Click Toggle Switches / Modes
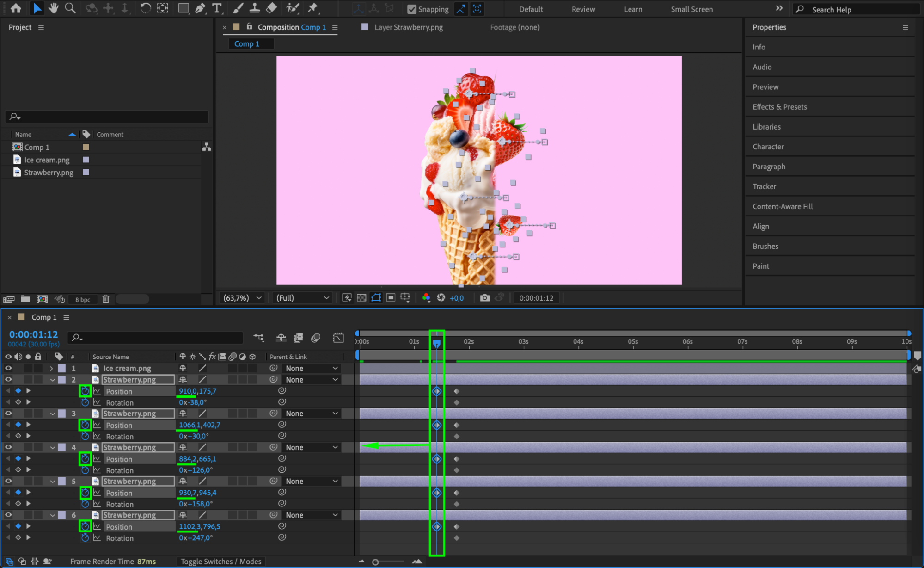The image size is (924, 568). tap(220, 562)
